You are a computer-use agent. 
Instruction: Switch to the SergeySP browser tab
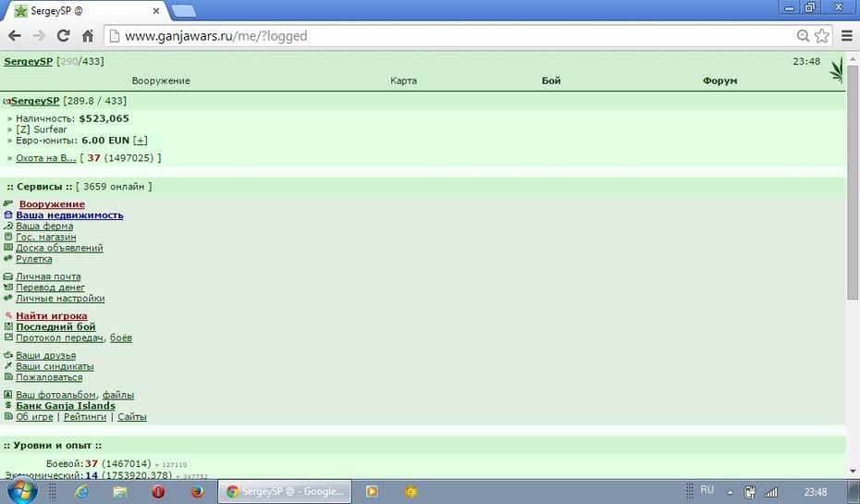[x=88, y=11]
